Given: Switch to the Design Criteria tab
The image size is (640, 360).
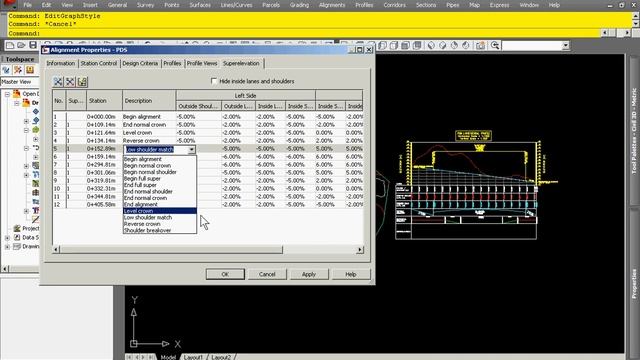Looking at the screenshot, I should [x=140, y=63].
